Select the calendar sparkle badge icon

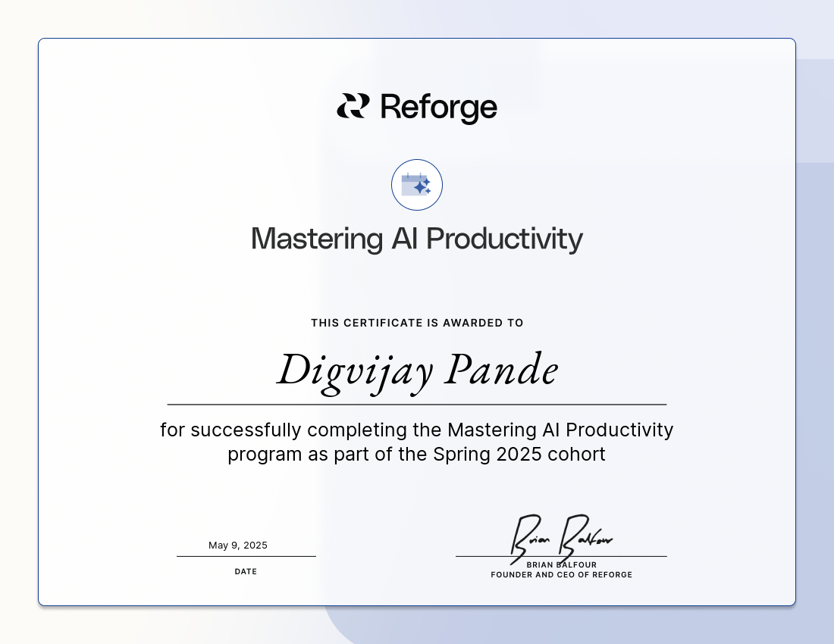416,185
